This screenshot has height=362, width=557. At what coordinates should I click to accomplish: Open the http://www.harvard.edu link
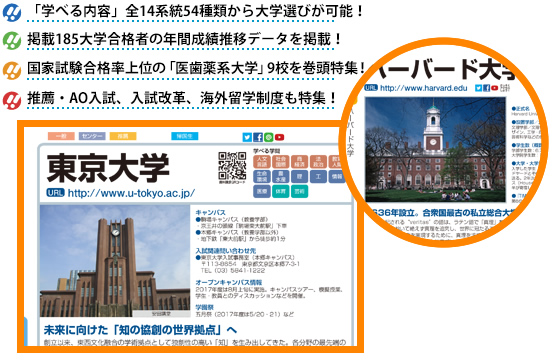(x=423, y=88)
